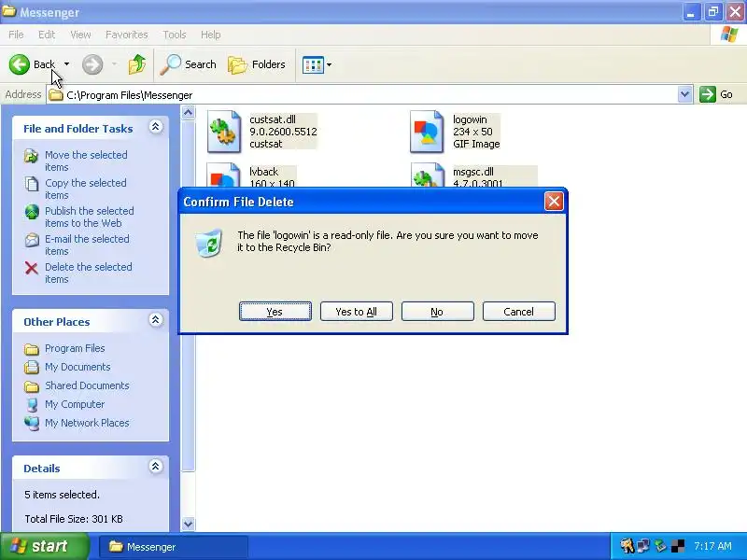Open the View menu
Viewport: 747px width, 560px height.
point(80,35)
